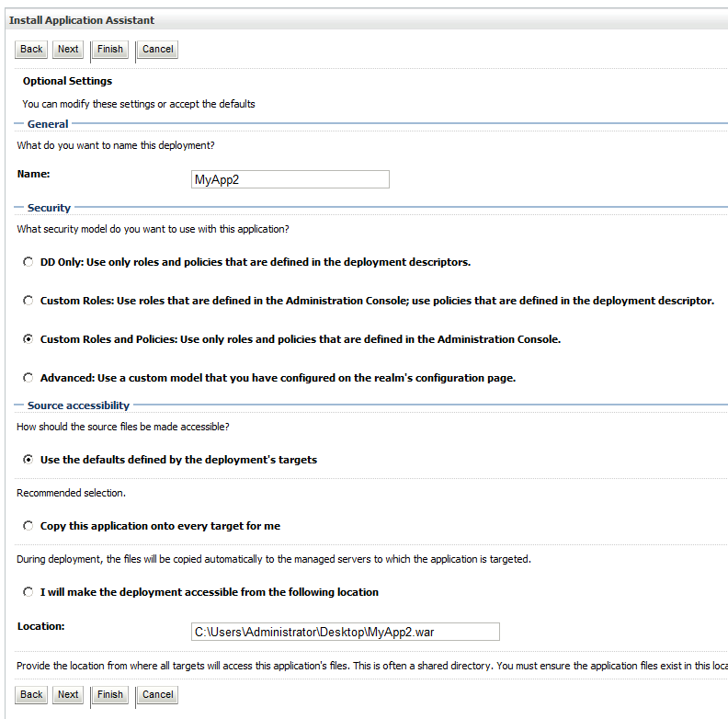This screenshot has height=719, width=728.
Task: Select Use the defaults defined by targets
Action: (x=28, y=460)
